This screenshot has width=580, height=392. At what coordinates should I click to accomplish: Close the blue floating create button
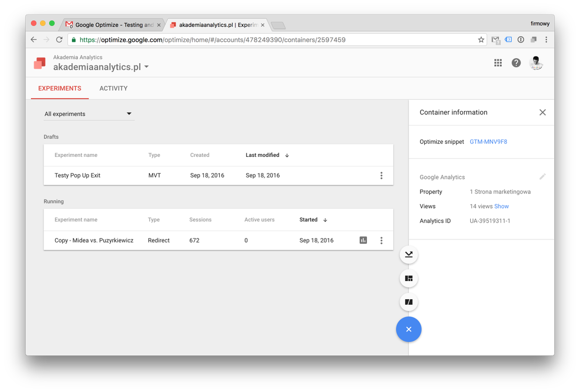409,329
